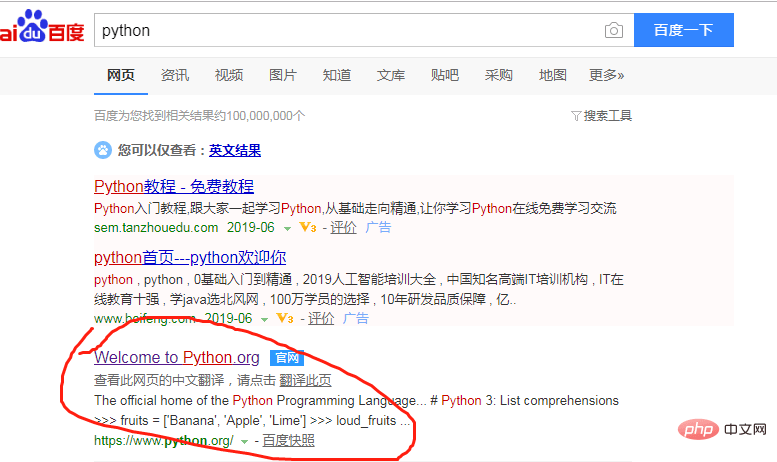Open 百度快照 cached page link
Image resolution: width=777 pixels, height=462 pixels.
pos(288,440)
